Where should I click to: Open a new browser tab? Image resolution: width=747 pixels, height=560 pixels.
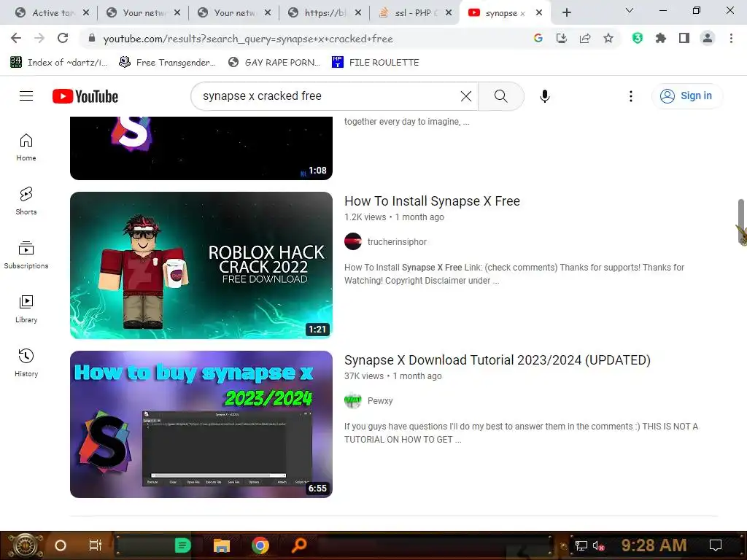(x=566, y=13)
